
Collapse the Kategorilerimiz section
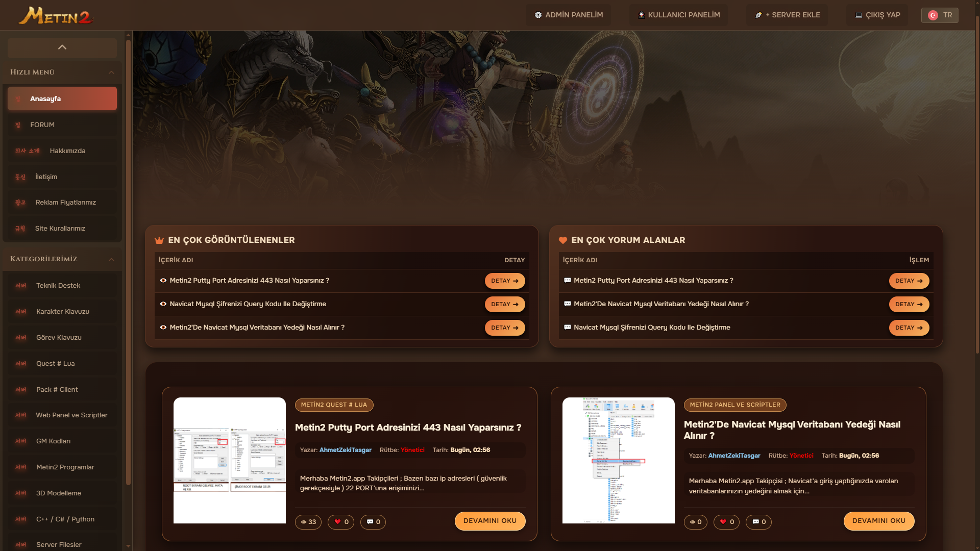pos(111,259)
